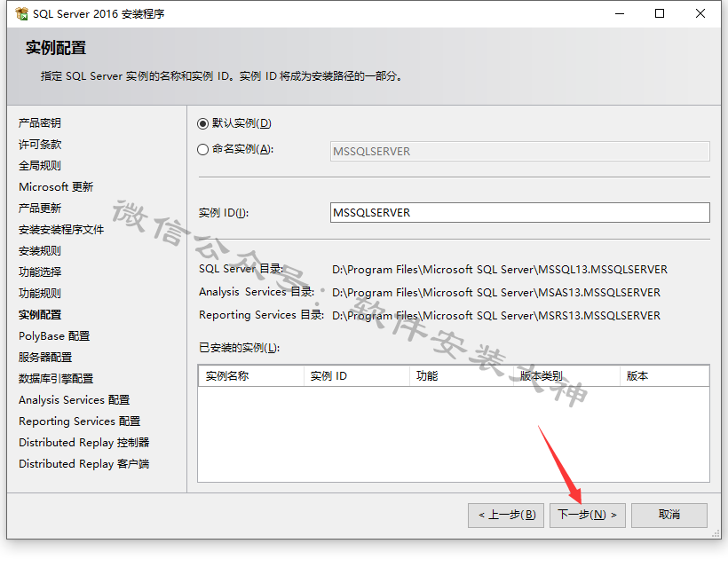Click the Analysis Services 目录 label

click(x=257, y=292)
